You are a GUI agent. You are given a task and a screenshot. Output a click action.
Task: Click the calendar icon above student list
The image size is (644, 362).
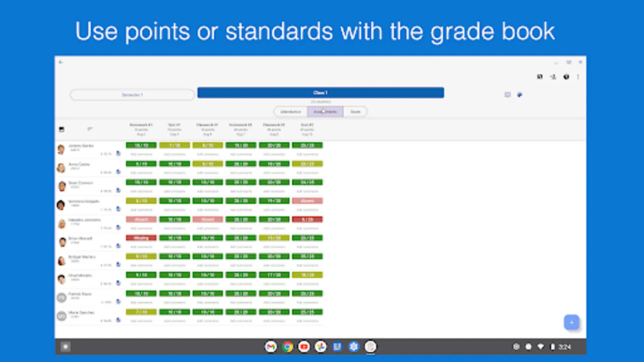coord(62,129)
